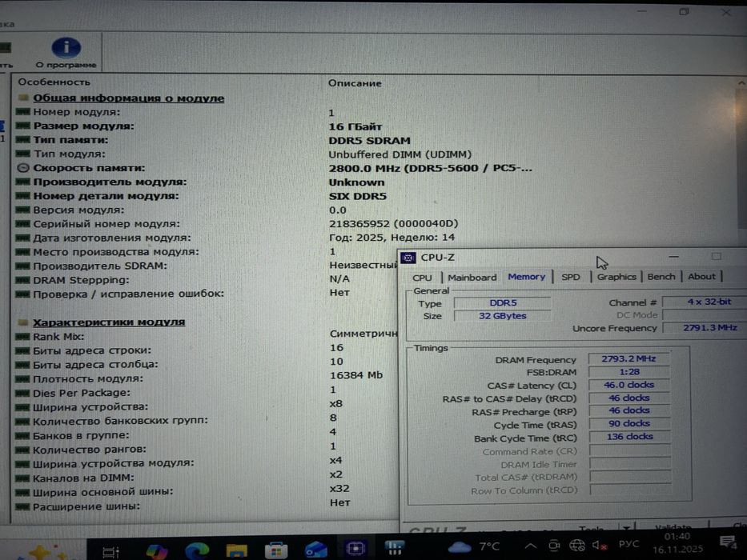747x560 pixels.
Task: Select the "Количество рангов" row
Action: point(176,449)
